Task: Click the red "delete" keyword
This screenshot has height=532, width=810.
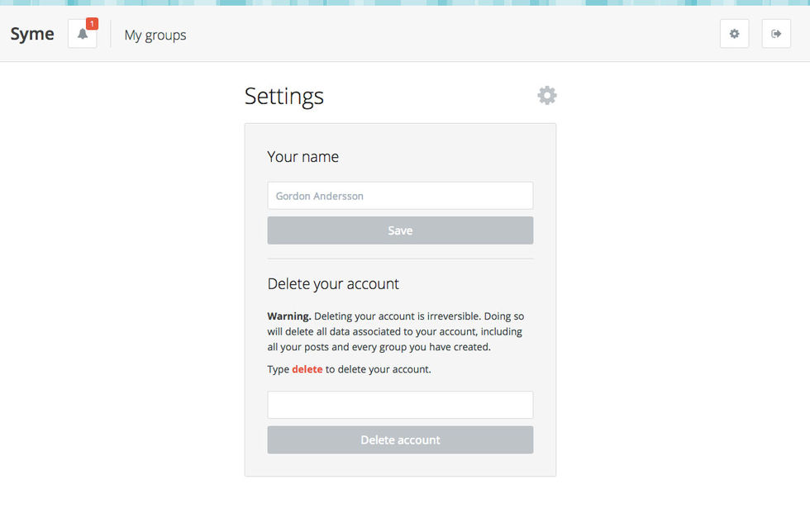Action: (307, 369)
